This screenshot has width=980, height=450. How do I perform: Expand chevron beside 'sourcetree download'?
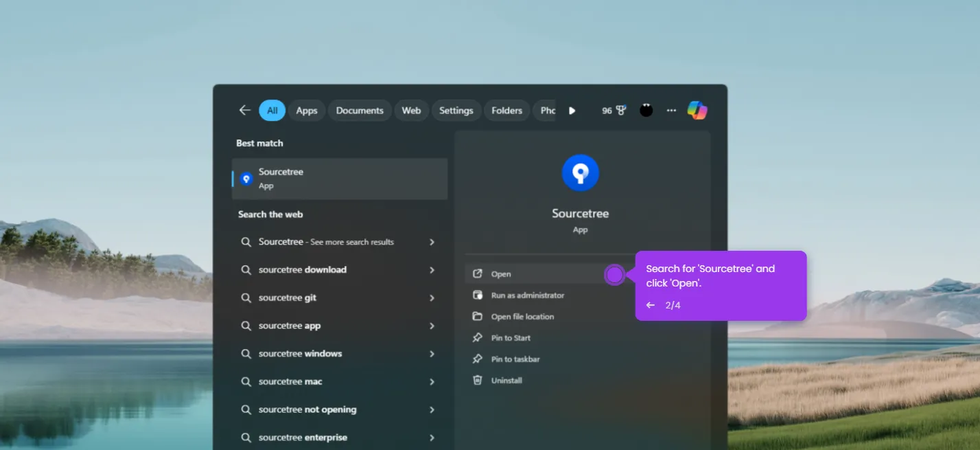[x=432, y=270]
